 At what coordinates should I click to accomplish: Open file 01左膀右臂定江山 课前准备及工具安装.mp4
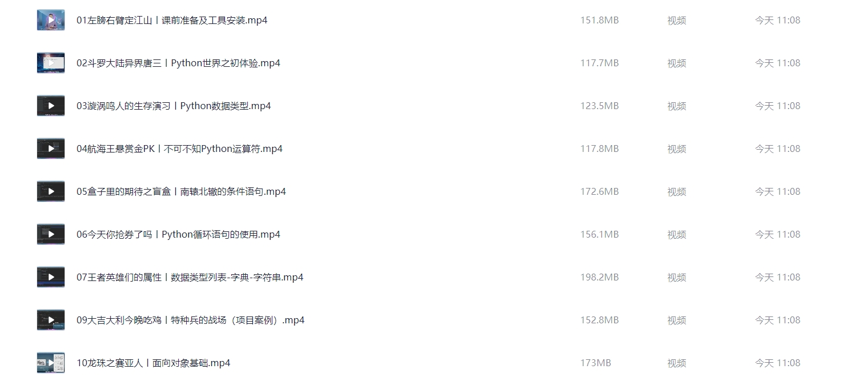[172, 20]
